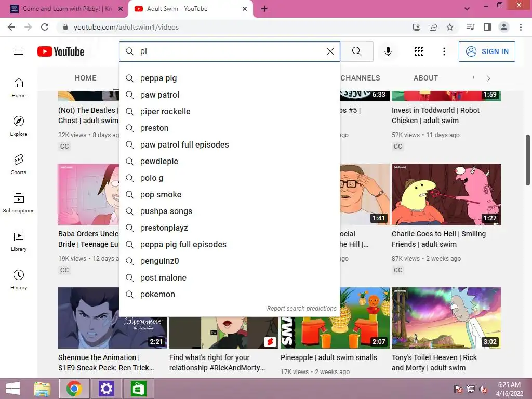Click the install app icon in address bar
Screen dimensions: 532x399
click(417, 27)
